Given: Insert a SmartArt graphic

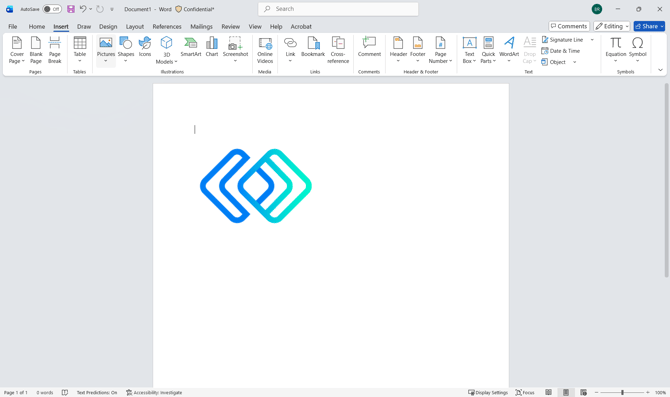Looking at the screenshot, I should [x=191, y=47].
